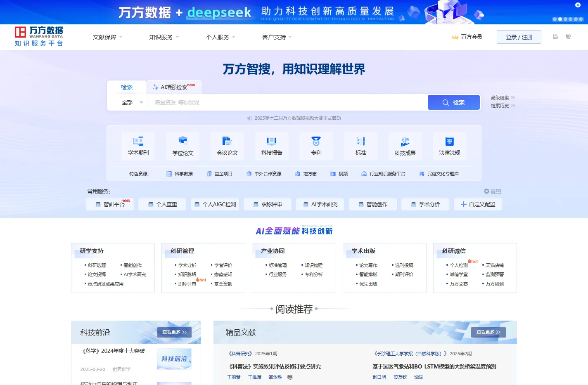
Task: View more in 精品文献 section
Action: [488, 332]
